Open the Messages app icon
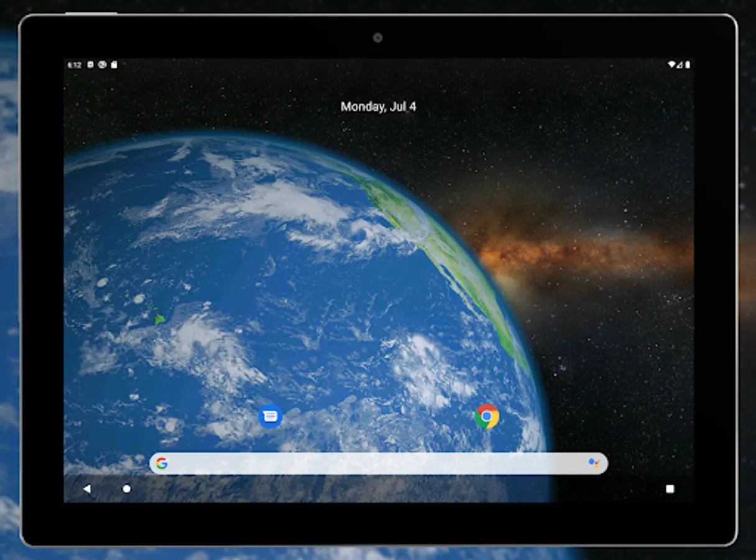The height and width of the screenshot is (560, 756). pos(270,416)
